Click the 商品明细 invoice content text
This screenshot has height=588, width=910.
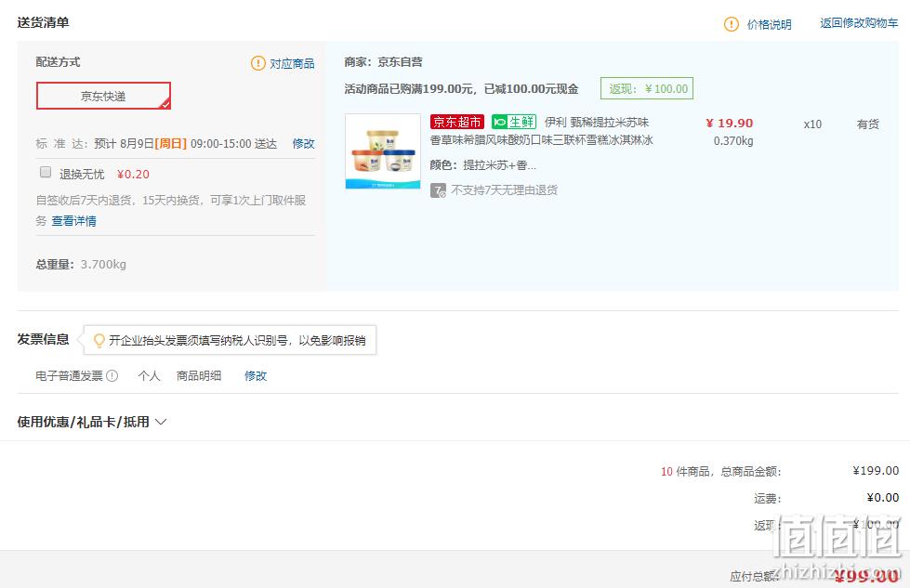(x=199, y=376)
